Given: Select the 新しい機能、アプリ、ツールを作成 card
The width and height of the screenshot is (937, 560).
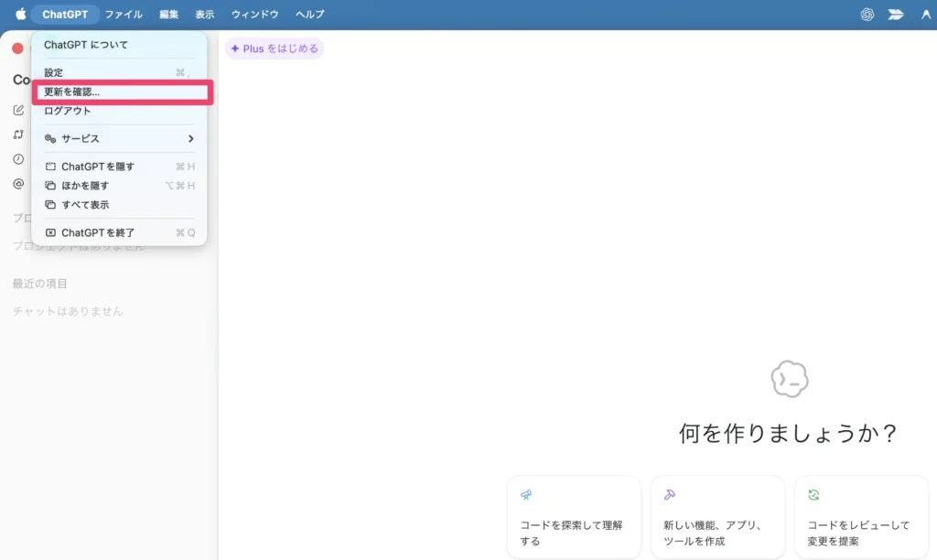Looking at the screenshot, I should [717, 518].
